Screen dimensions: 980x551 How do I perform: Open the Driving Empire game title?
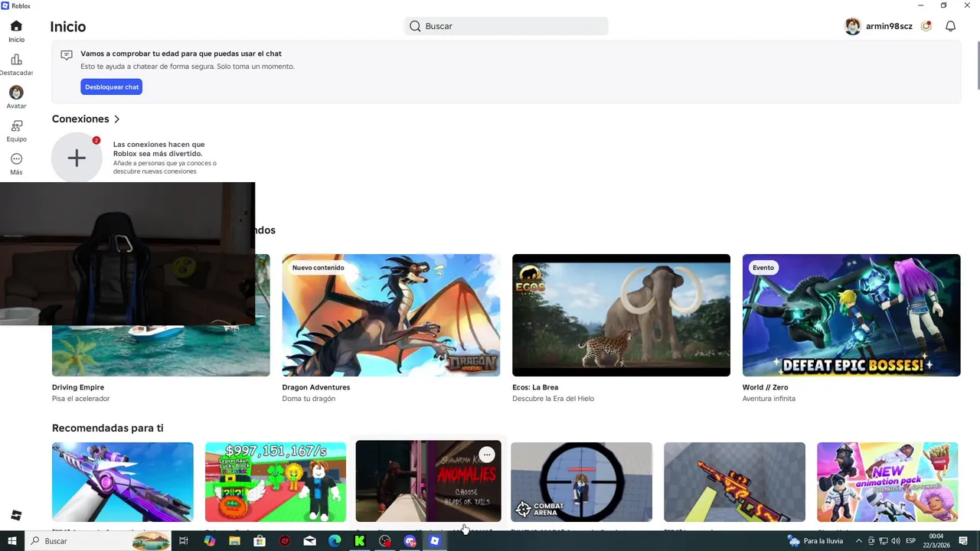(x=78, y=387)
